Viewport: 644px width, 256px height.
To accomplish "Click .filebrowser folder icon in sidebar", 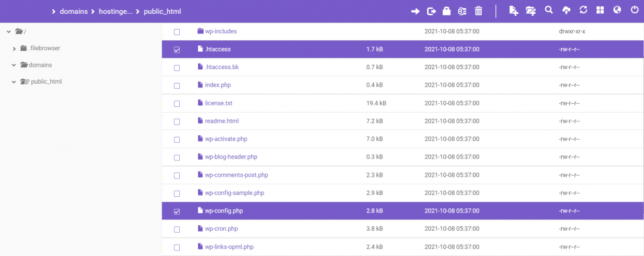I will tap(24, 48).
